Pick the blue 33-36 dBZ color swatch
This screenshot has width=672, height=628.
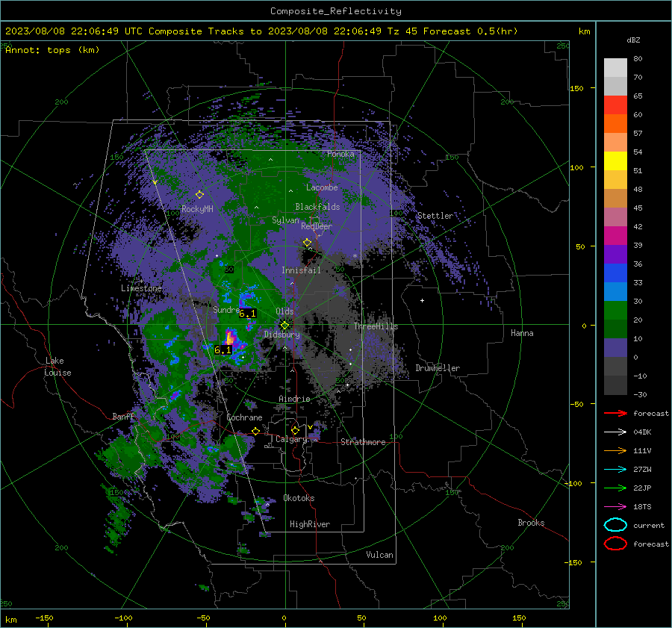tap(615, 273)
